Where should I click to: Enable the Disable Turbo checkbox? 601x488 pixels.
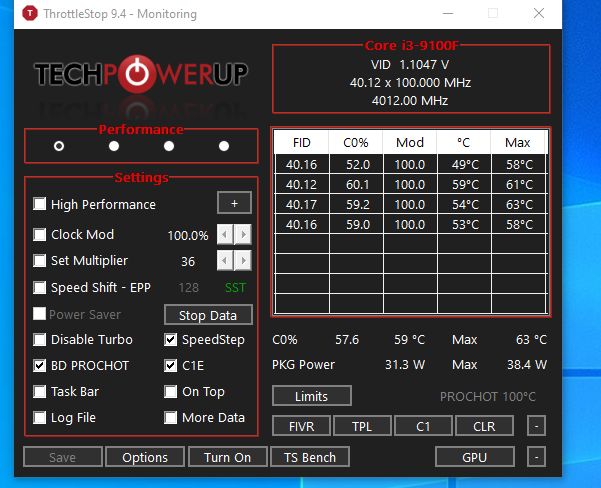39,340
